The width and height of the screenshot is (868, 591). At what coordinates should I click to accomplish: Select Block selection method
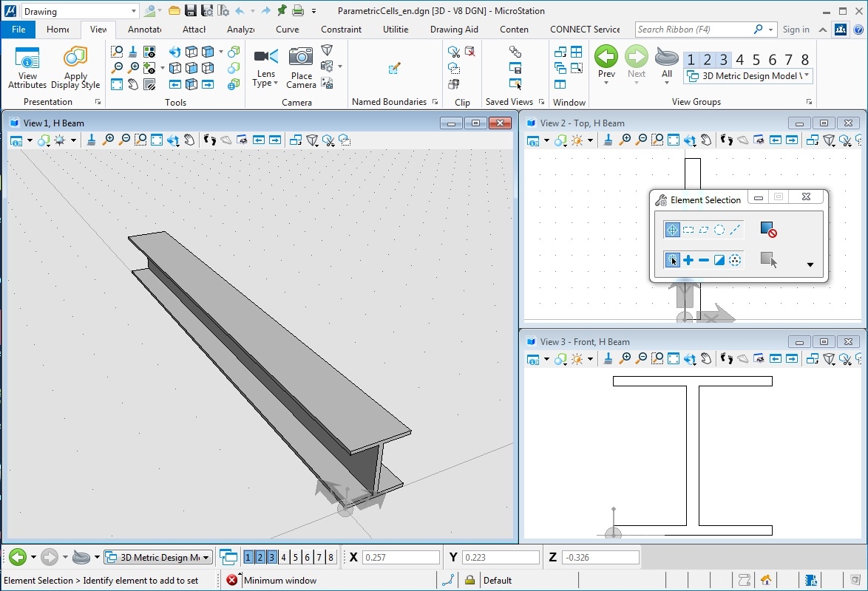click(x=688, y=230)
